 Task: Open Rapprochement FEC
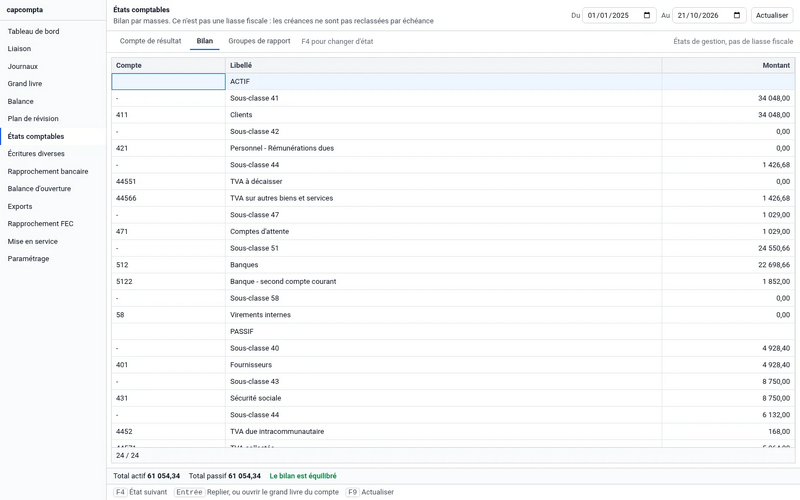tap(53, 223)
